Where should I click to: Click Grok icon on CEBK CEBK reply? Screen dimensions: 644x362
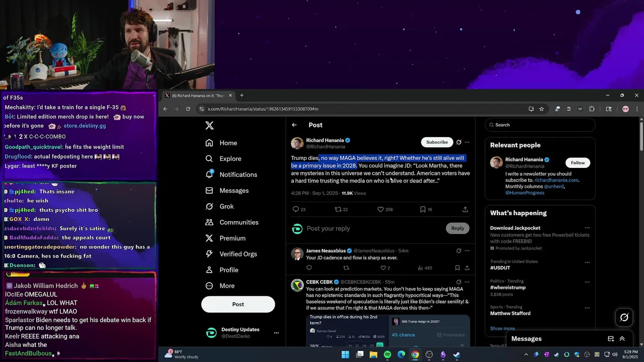point(458,282)
